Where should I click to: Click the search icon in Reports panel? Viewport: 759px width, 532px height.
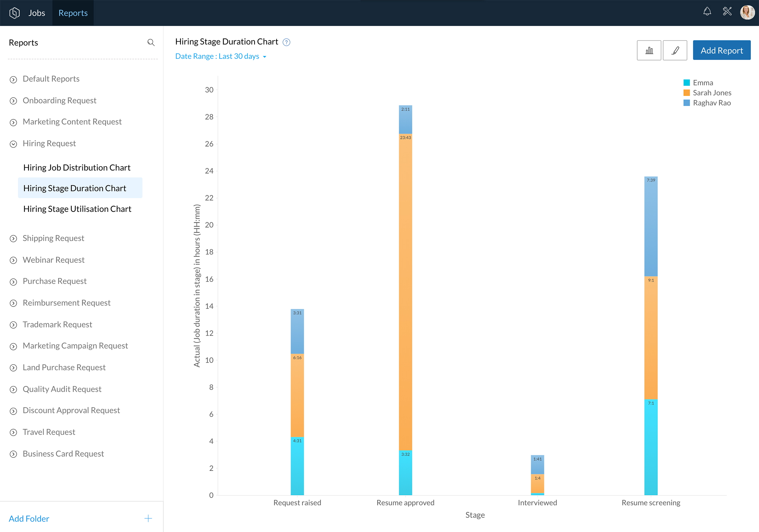151,42
